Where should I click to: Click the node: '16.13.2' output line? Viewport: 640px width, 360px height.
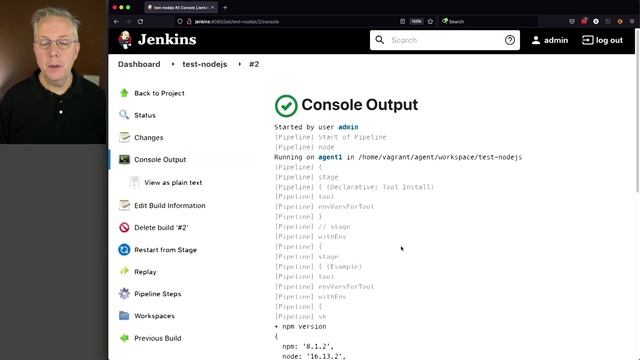coord(314,356)
